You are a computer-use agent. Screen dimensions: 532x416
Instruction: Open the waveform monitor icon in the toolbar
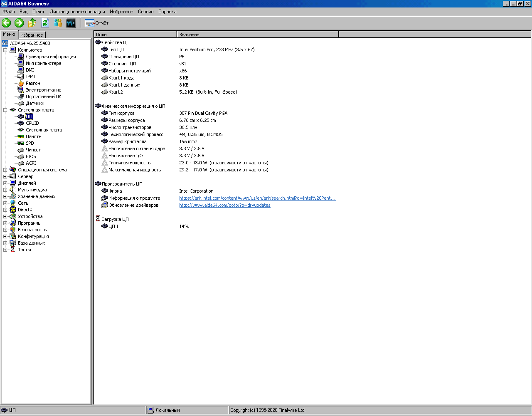click(x=71, y=23)
